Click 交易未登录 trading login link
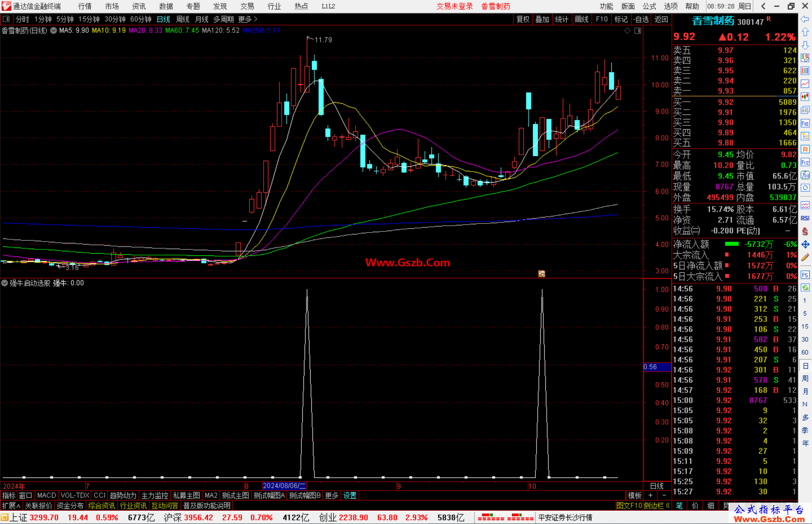Image resolution: width=812 pixels, height=524 pixels. pos(454,6)
